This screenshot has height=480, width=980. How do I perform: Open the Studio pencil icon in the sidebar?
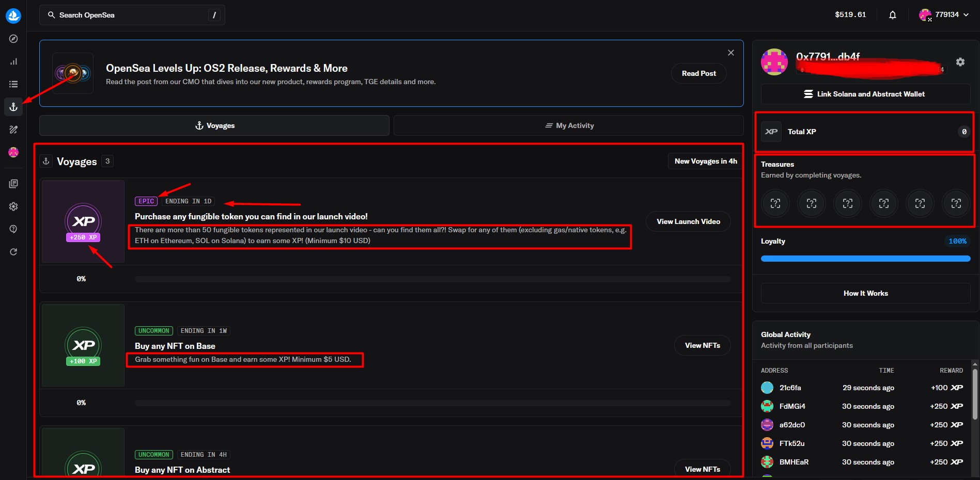point(13,130)
